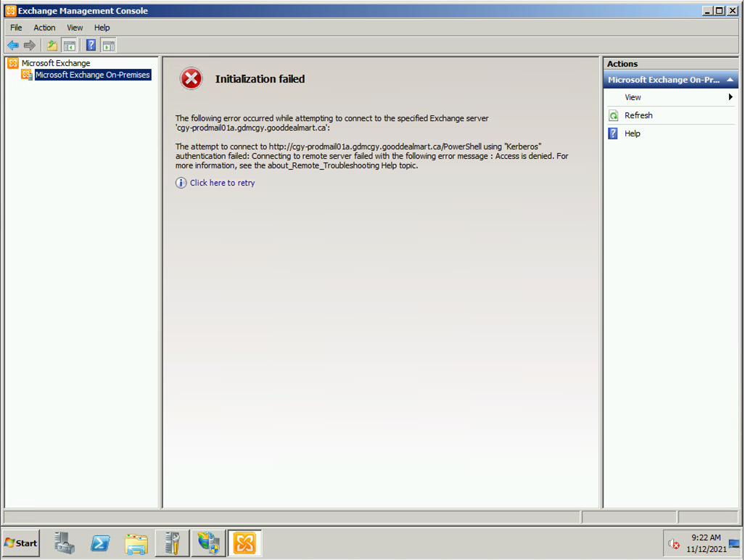745x560 pixels.
Task: Click Refresh in the Actions pane
Action: pyautogui.click(x=638, y=115)
